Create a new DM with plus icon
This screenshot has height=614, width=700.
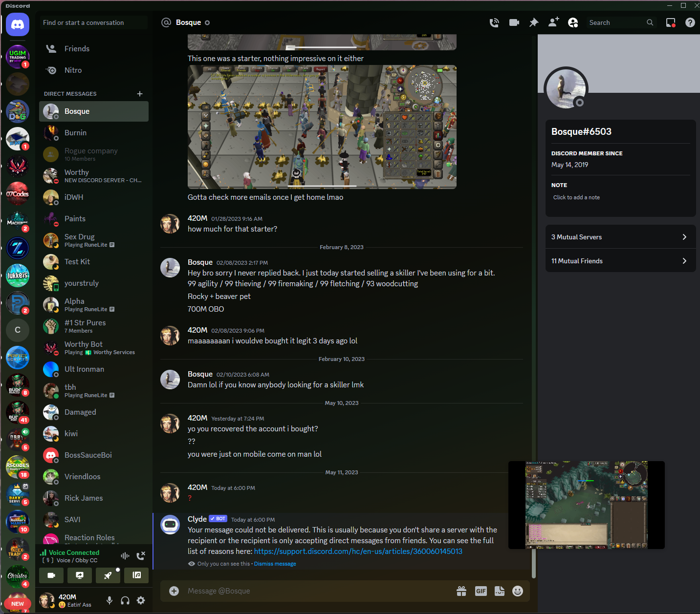click(x=140, y=94)
